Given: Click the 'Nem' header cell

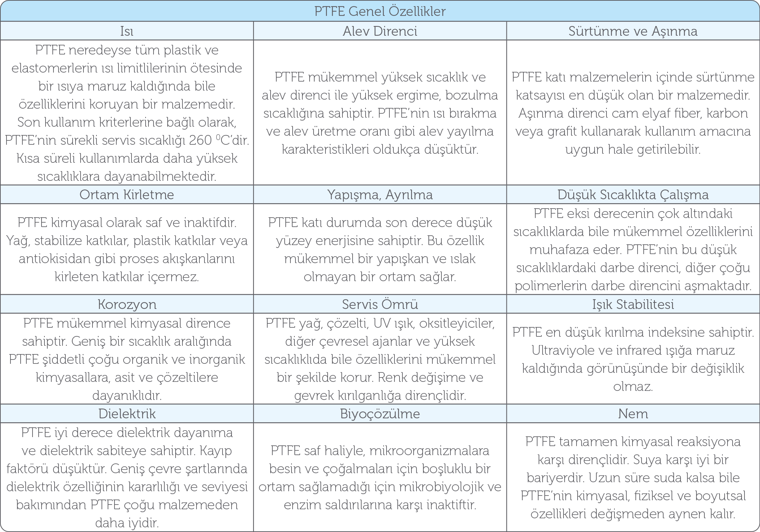Looking at the screenshot, I should pos(633,414).
